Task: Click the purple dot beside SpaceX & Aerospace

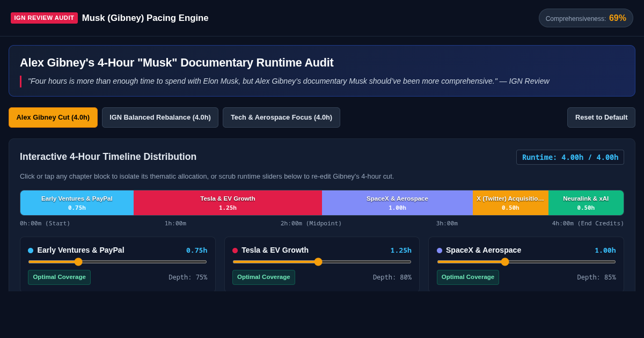Action: pos(440,251)
